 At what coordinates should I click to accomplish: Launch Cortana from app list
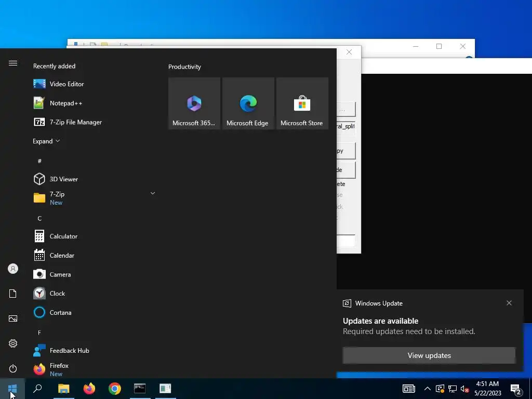[x=95, y=312]
